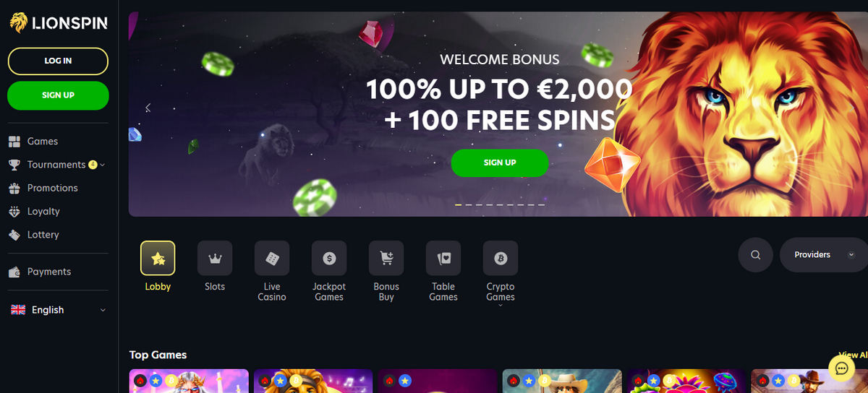This screenshot has width=868, height=393.
Task: Select Jackpot Games coin icon
Action: click(x=329, y=258)
